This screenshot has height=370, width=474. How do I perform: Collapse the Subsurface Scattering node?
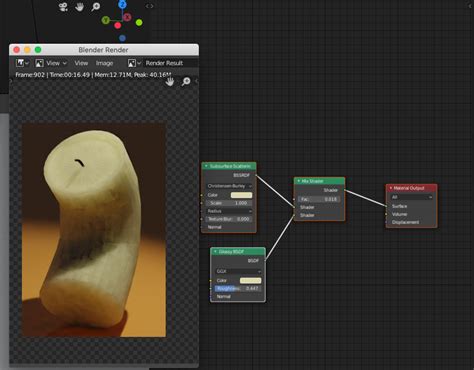pyautogui.click(x=206, y=166)
